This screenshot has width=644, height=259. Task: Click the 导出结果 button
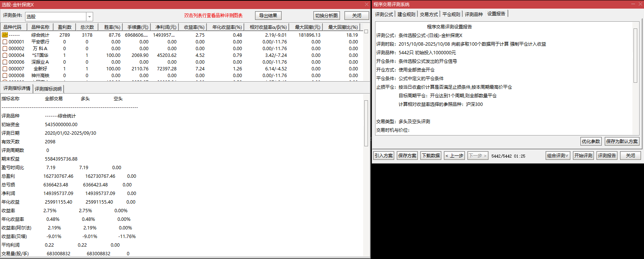pos(268,16)
